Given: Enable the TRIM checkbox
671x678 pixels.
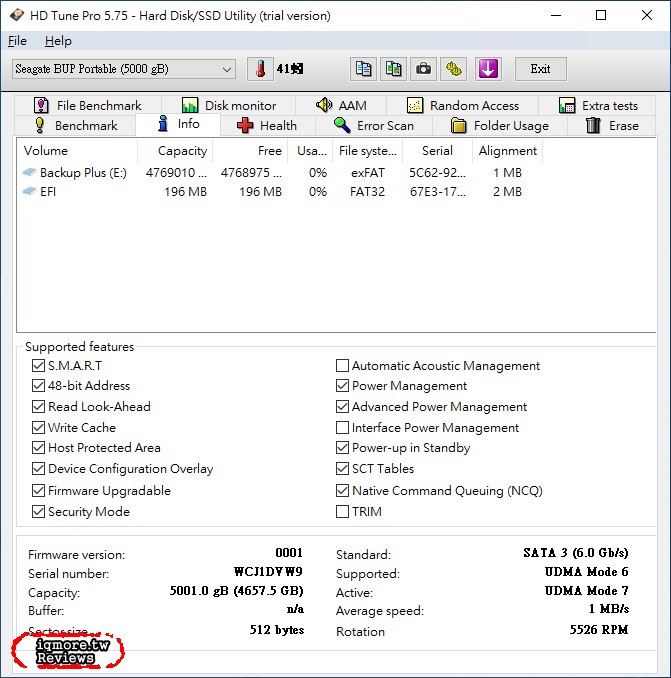Looking at the screenshot, I should [x=343, y=512].
